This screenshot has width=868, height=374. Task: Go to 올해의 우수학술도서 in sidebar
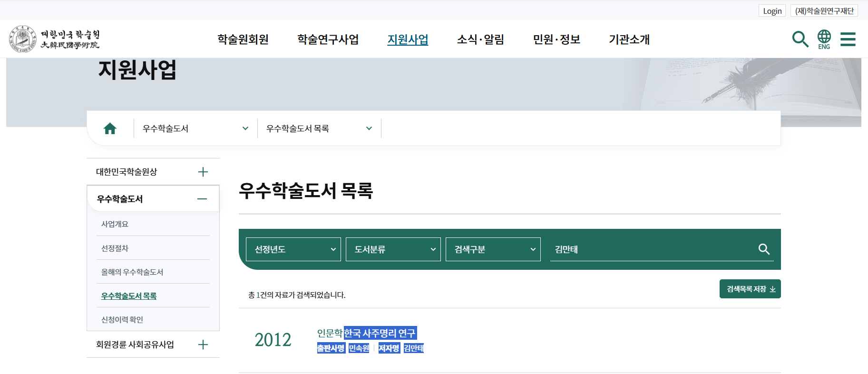(x=132, y=272)
